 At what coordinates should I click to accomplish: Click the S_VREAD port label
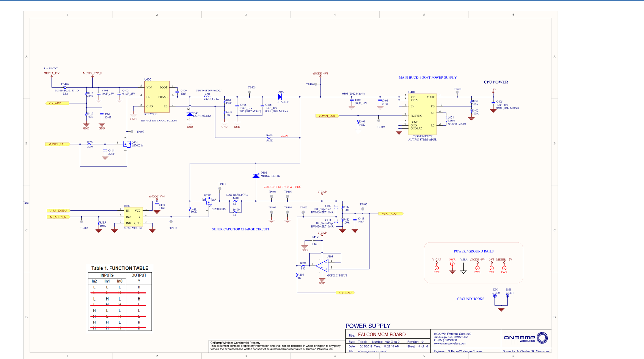(x=345, y=293)
